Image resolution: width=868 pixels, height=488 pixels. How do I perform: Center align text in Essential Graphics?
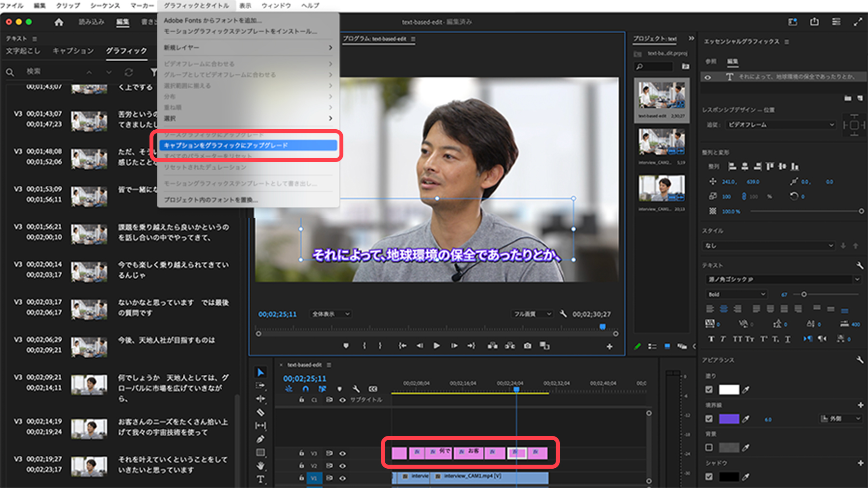(724, 309)
